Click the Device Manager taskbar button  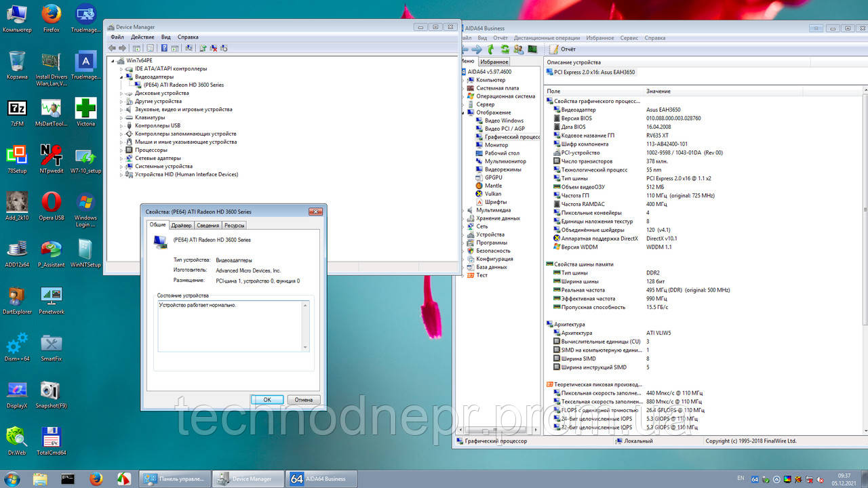[248, 479]
